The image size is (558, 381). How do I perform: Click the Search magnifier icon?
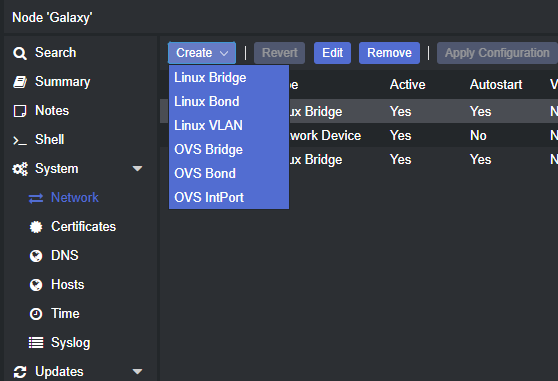[20, 53]
